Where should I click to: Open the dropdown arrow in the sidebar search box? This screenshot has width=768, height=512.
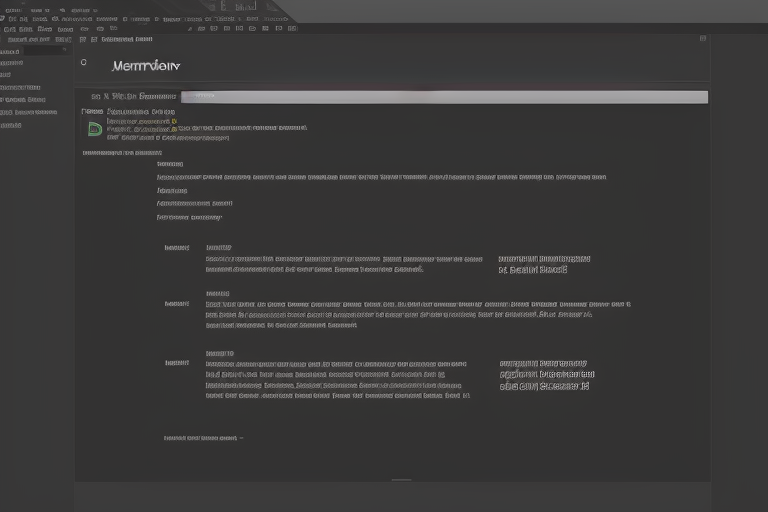click(x=65, y=50)
